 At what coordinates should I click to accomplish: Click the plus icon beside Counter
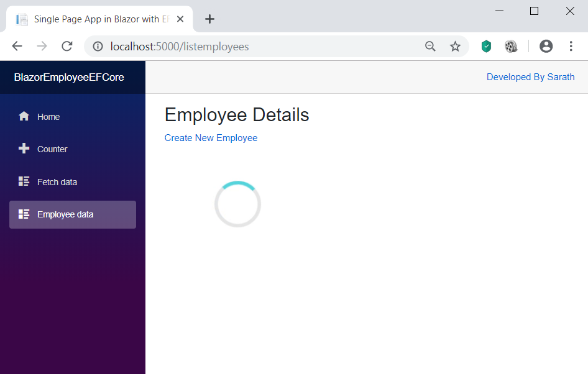click(24, 148)
